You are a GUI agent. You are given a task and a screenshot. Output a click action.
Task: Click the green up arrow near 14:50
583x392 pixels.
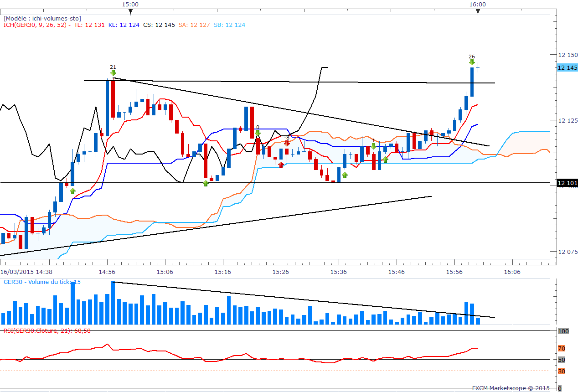72,191
